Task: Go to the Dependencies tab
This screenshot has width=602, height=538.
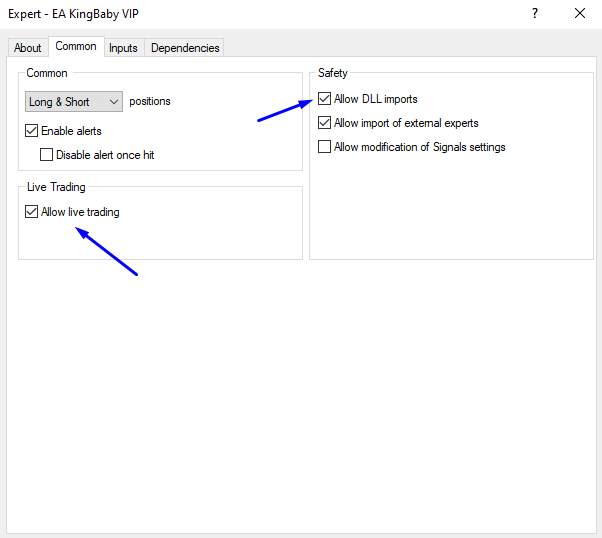Action: pyautogui.click(x=185, y=48)
